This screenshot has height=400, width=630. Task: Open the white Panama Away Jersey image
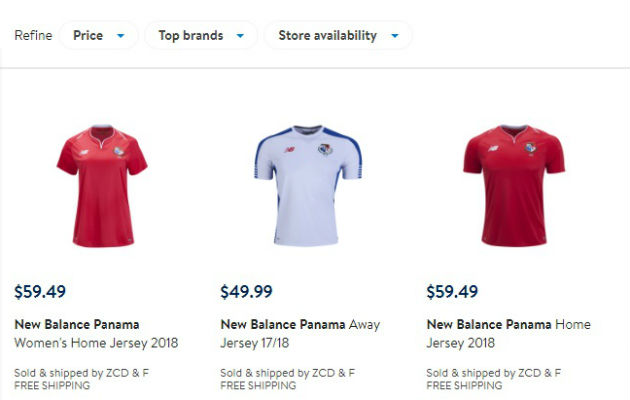[308, 187]
